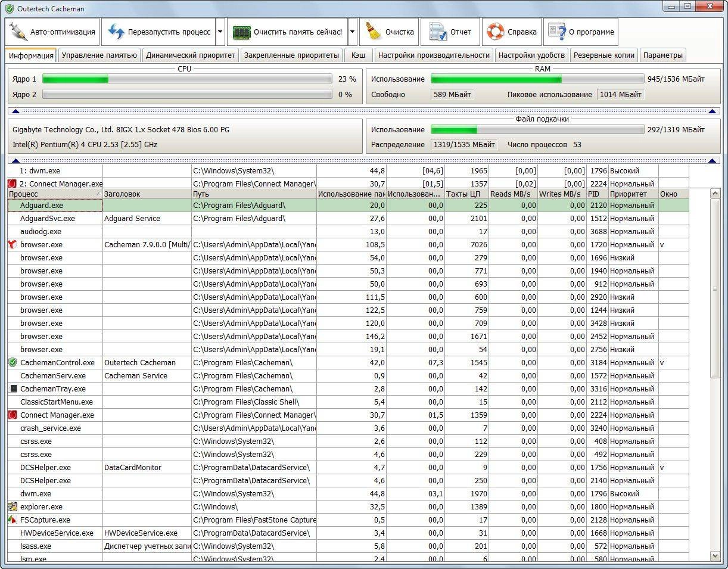Click the Ядро 1 CPU usage bar

click(x=187, y=79)
